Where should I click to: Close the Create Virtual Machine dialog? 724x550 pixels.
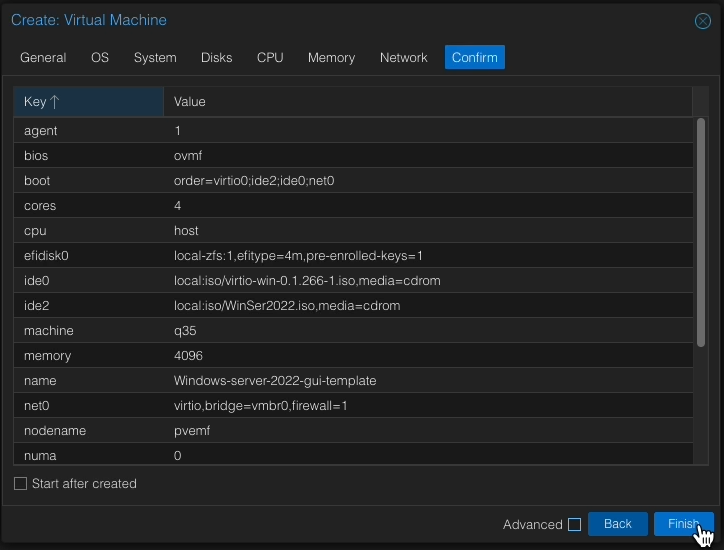coord(702,21)
